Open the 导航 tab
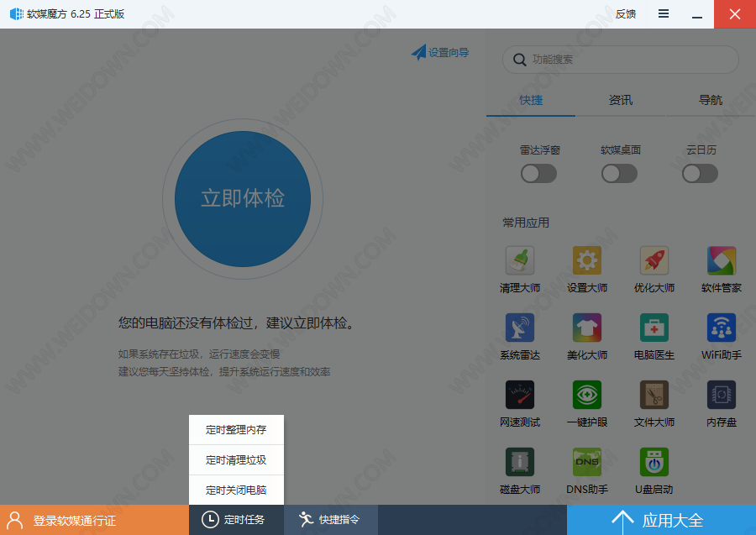 click(711, 100)
